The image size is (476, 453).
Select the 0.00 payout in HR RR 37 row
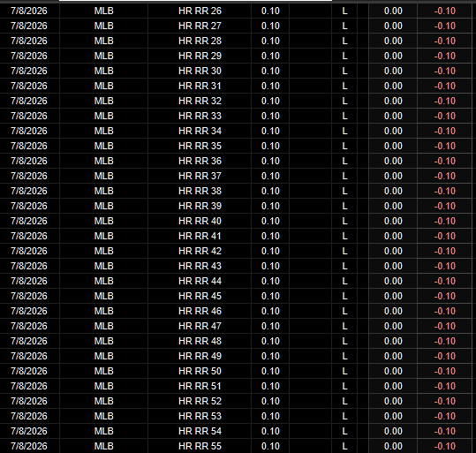coord(393,176)
